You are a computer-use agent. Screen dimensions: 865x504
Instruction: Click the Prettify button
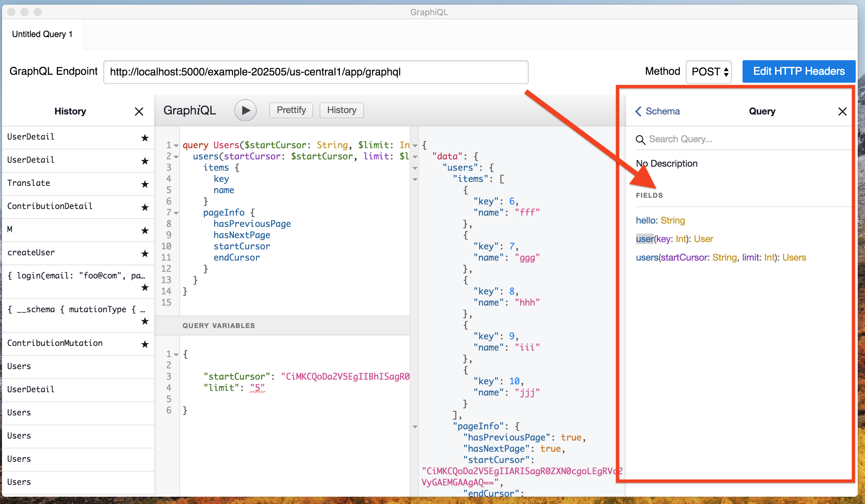(x=291, y=110)
